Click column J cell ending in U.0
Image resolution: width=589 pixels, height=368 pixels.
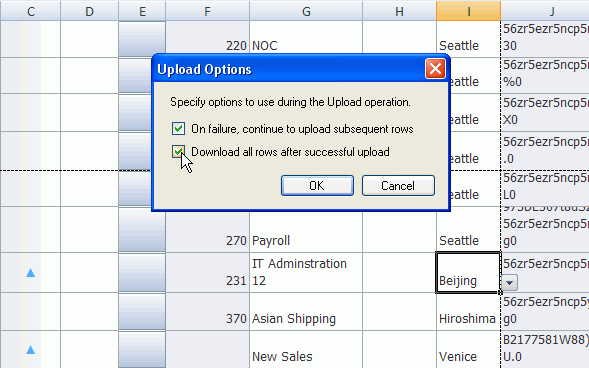coord(545,350)
